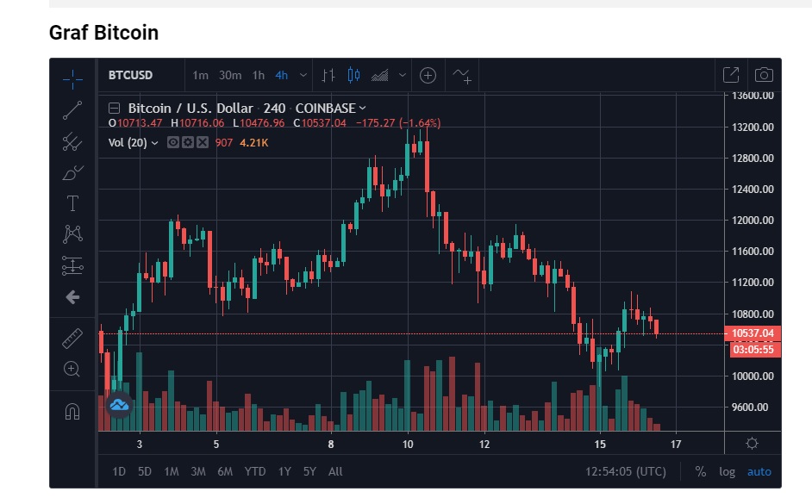
Task: Select candlestick chart style
Action: coord(353,75)
